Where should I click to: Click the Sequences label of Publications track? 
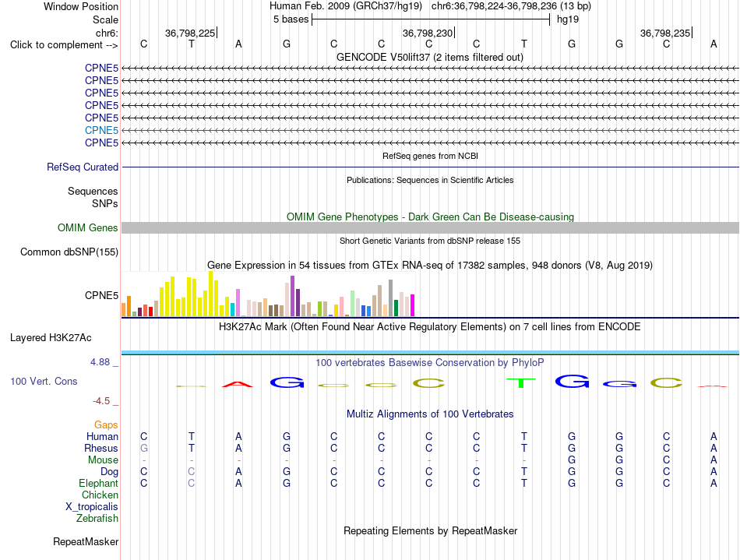[x=93, y=191]
